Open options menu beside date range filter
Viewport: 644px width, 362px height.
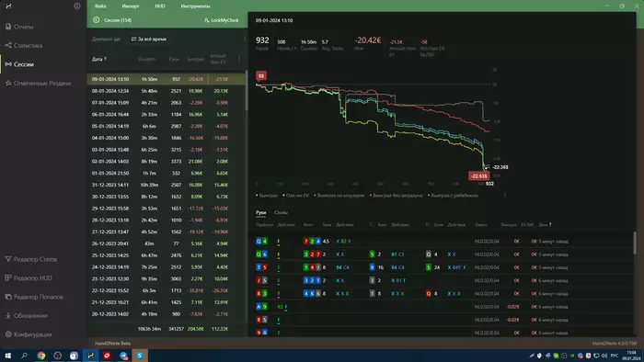[x=245, y=39]
